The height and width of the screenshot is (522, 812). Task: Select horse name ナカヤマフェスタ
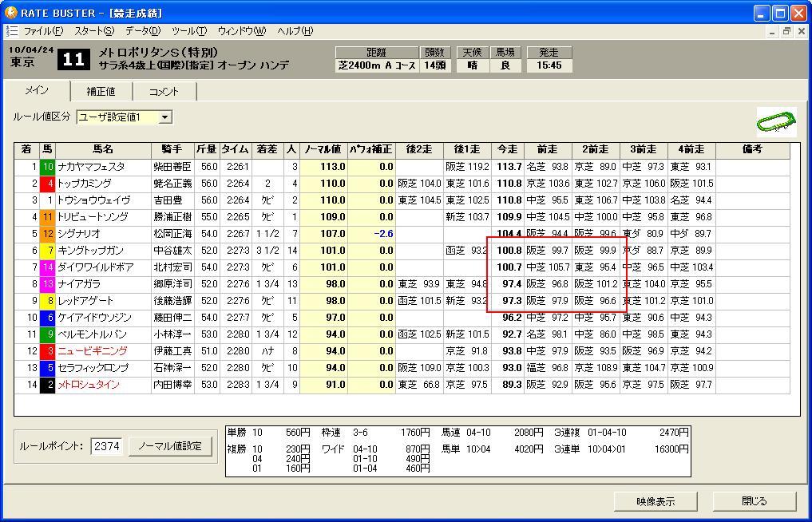91,167
